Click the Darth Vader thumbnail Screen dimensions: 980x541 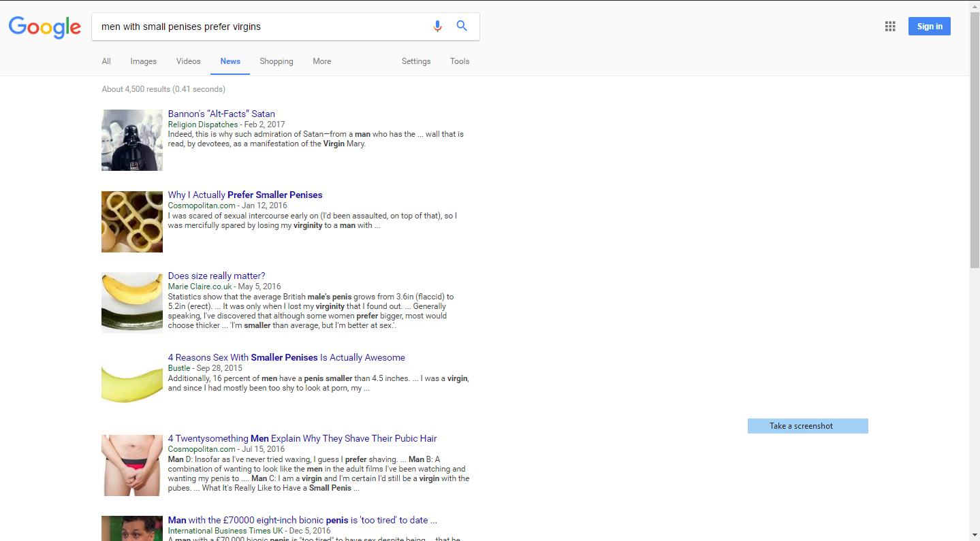132,140
